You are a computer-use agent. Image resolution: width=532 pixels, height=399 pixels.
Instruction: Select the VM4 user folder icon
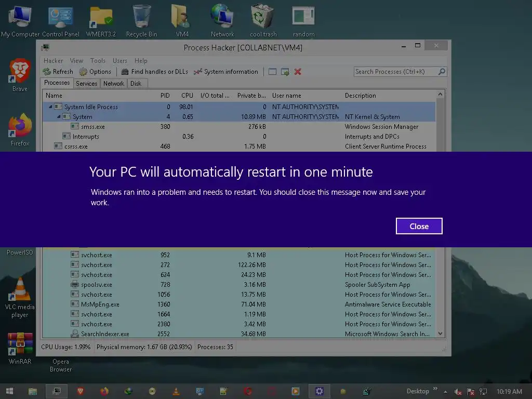(182, 21)
